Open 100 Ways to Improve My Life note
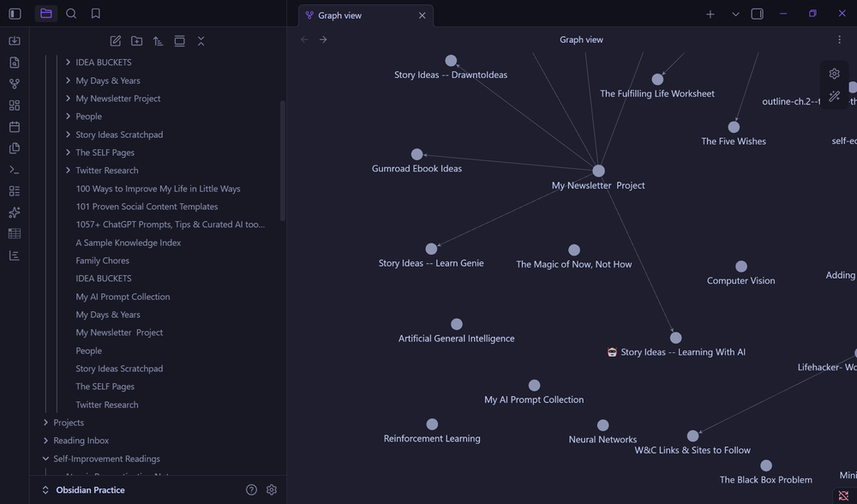Viewport: 857px width, 504px height. point(158,189)
